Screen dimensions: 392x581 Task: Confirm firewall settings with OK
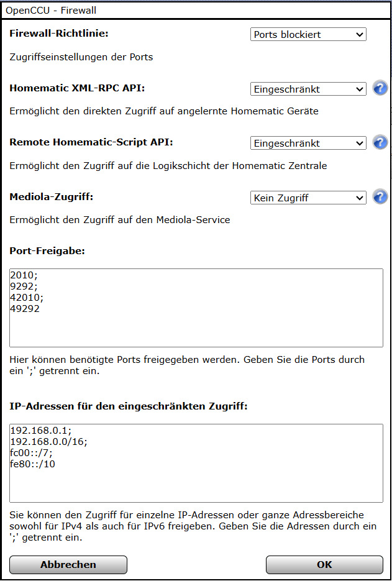click(324, 564)
